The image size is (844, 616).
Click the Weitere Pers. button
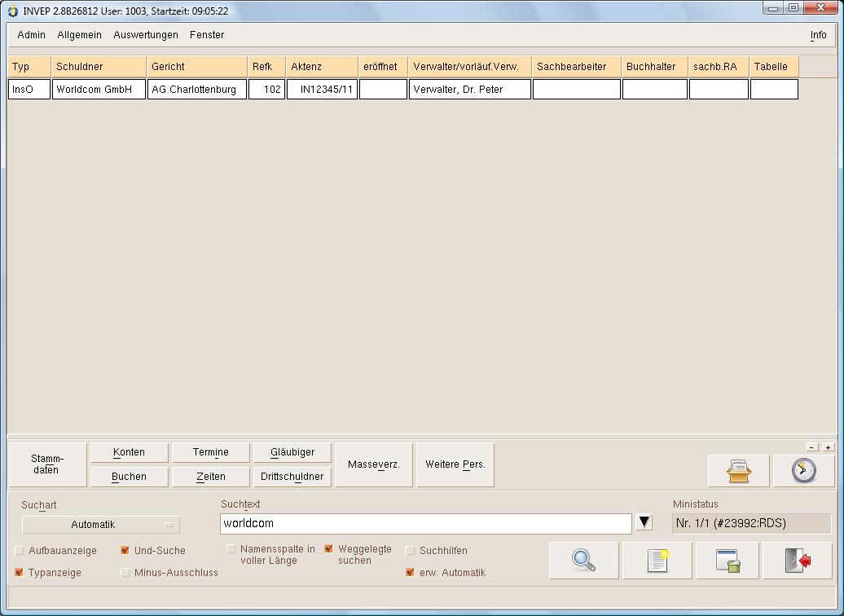click(x=455, y=464)
